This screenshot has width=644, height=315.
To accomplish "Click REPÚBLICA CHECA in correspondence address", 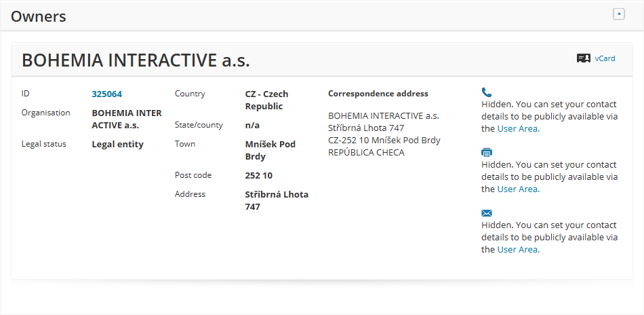I will pyautogui.click(x=365, y=153).
